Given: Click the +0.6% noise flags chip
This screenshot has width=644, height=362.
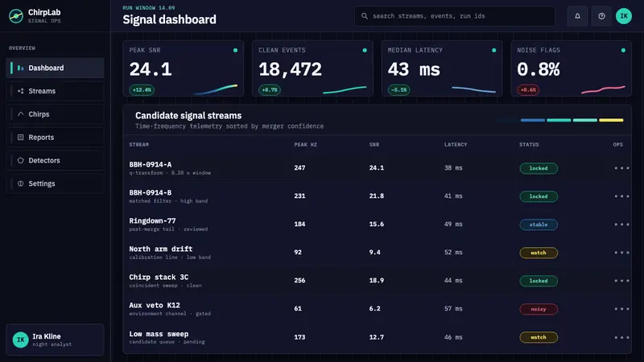Looking at the screenshot, I should tap(528, 90).
